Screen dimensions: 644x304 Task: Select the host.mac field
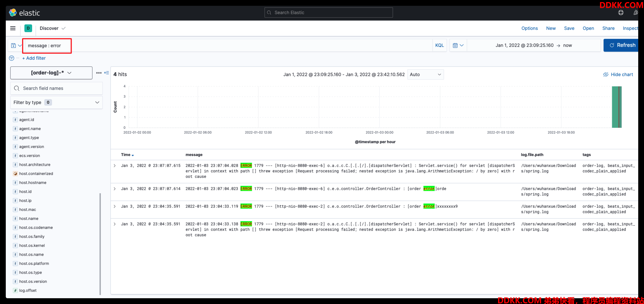point(27,209)
